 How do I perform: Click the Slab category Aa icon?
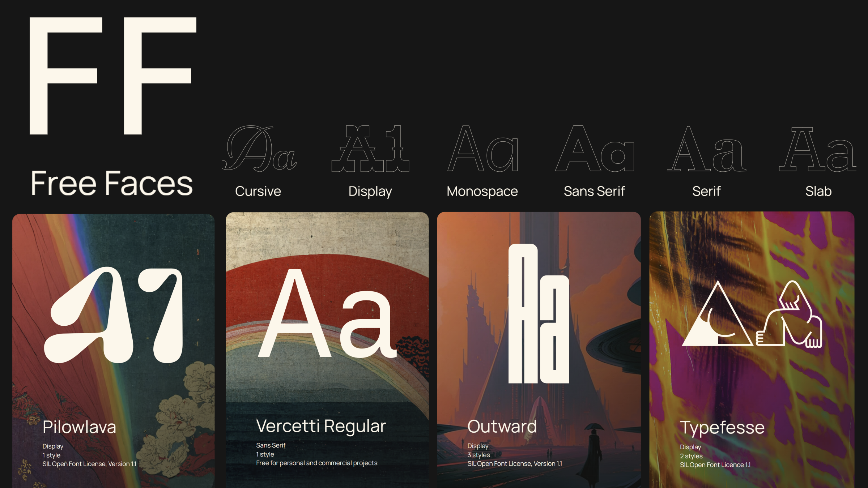pyautogui.click(x=818, y=149)
